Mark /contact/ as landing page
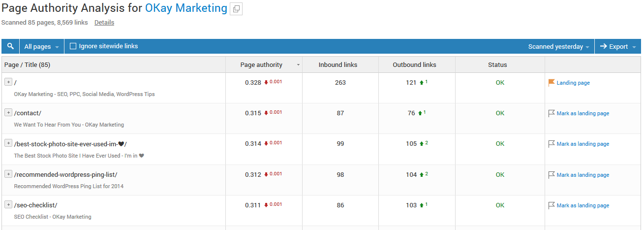Image resolution: width=644 pixels, height=230 pixels. (x=583, y=113)
